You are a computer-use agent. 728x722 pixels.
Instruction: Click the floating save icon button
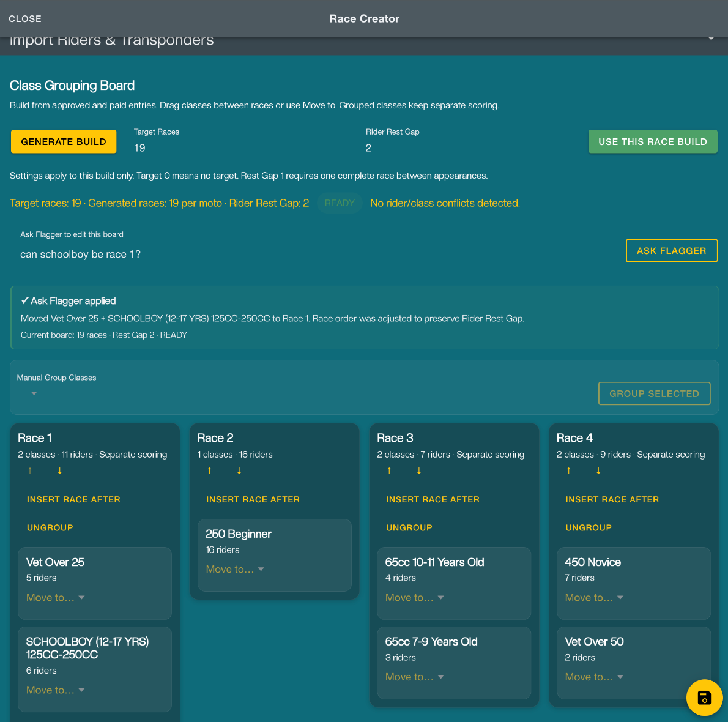pyautogui.click(x=704, y=698)
